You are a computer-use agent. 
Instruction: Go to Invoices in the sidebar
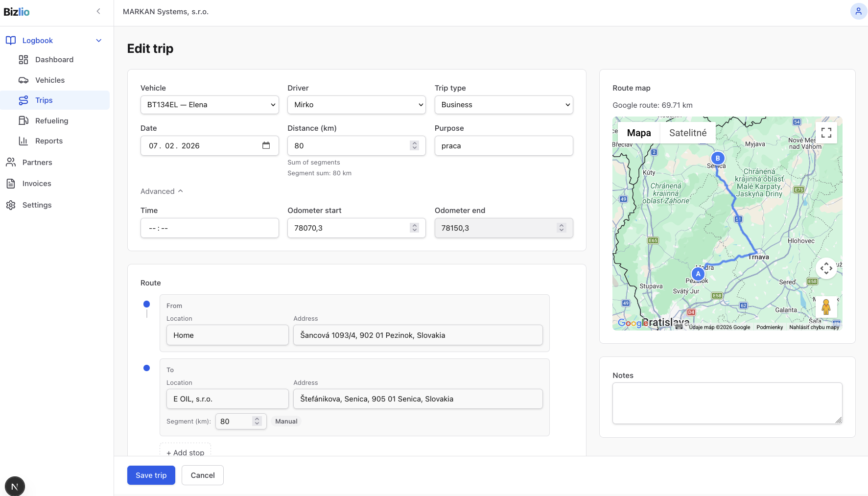37,184
